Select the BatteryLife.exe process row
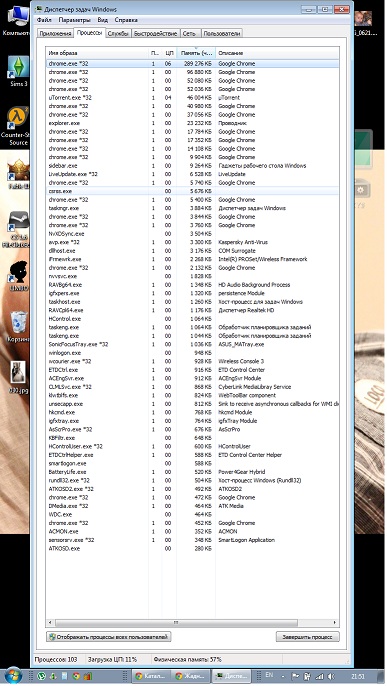 tap(192, 472)
